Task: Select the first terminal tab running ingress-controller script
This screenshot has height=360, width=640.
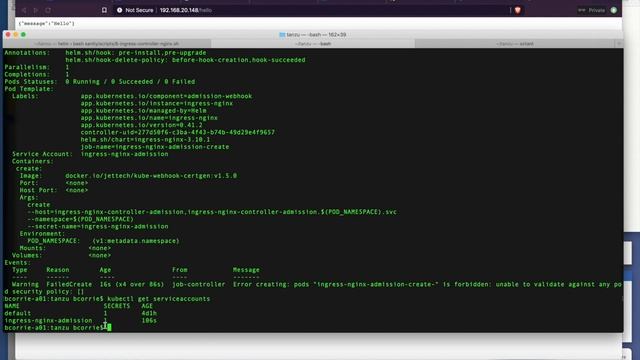Action: click(x=107, y=44)
